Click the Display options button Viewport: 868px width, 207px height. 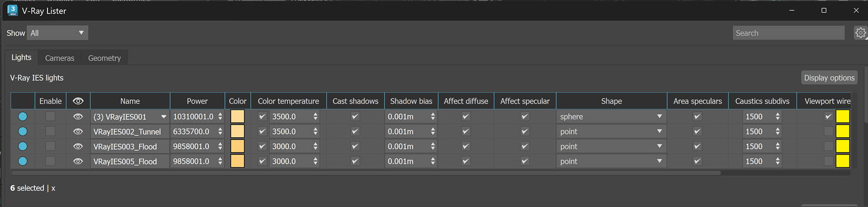pos(829,78)
